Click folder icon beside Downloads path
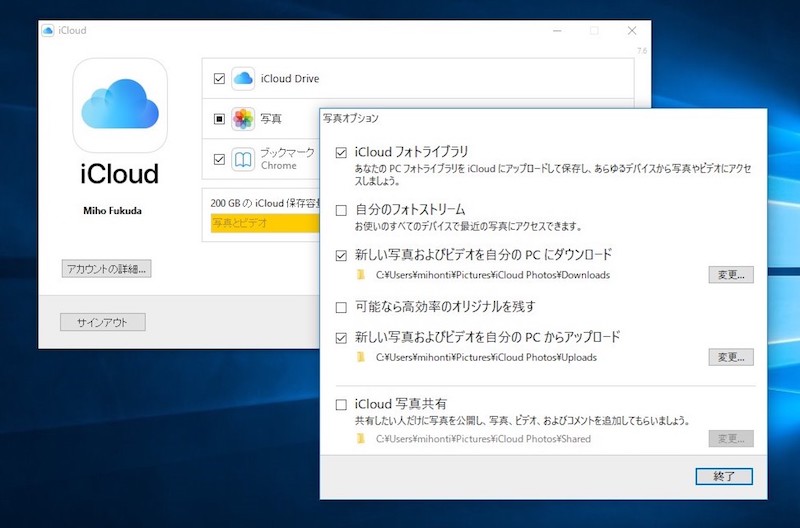The height and width of the screenshot is (528, 800). point(361,275)
